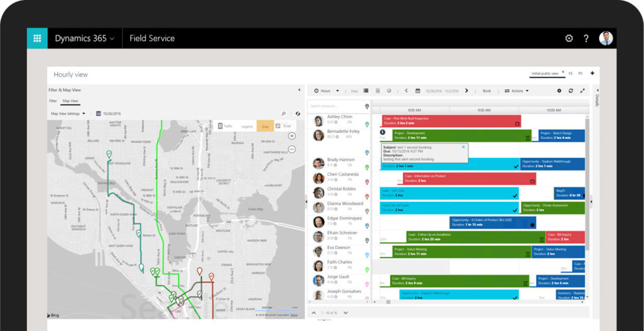The height and width of the screenshot is (331, 644).
Task: Go to previous resource page arrow
Action: point(314,313)
